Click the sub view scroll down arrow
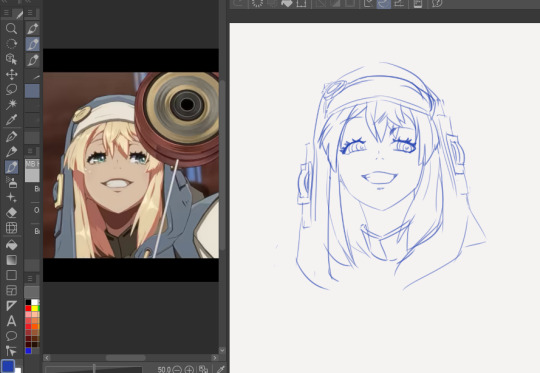 click(222, 350)
